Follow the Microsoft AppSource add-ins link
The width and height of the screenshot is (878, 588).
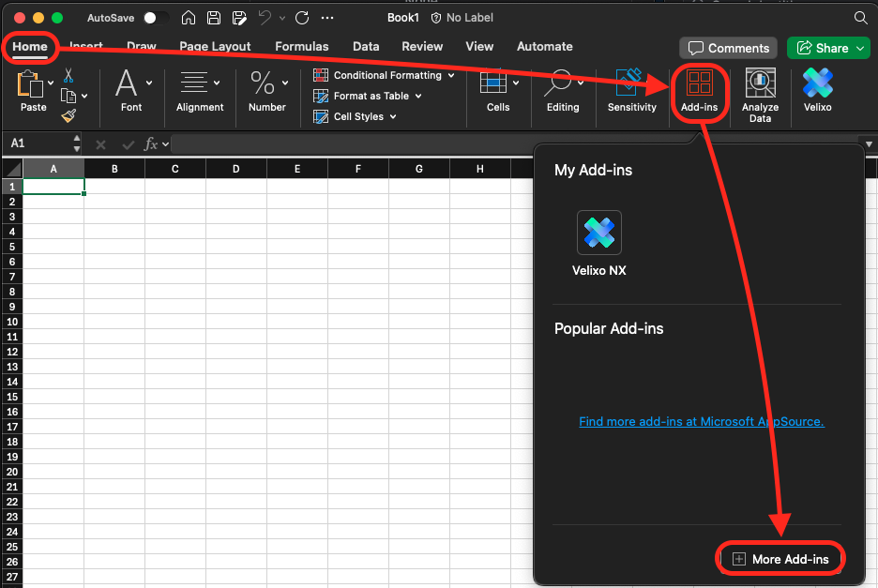pos(701,421)
